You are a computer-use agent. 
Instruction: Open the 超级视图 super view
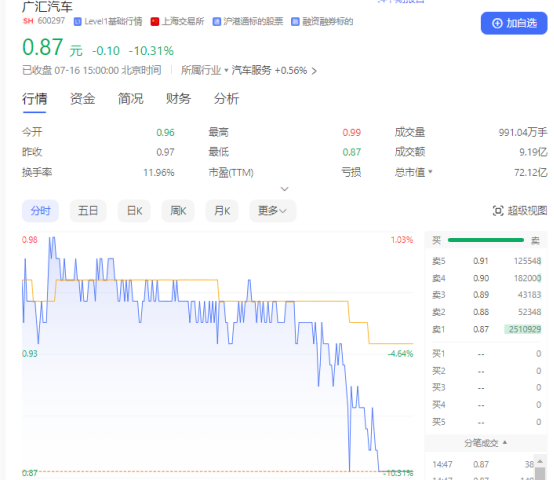520,211
